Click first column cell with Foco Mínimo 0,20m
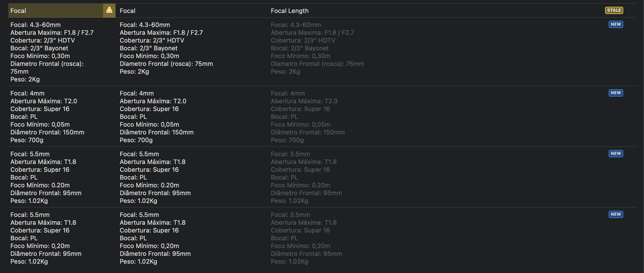Viewport: 644px width, 273px height. [x=62, y=238]
